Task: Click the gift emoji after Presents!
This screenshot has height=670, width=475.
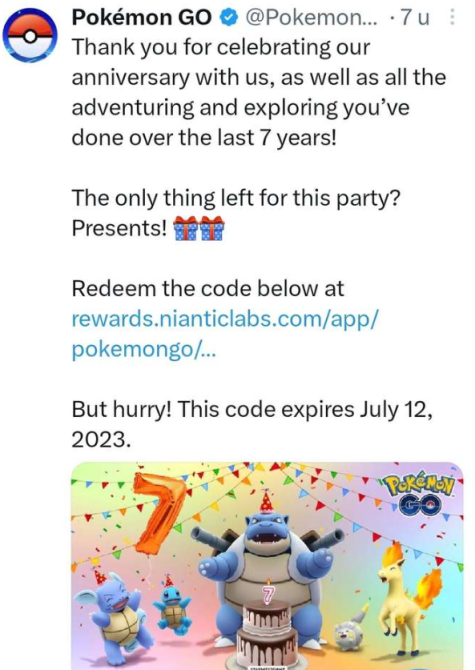Action: (x=199, y=228)
